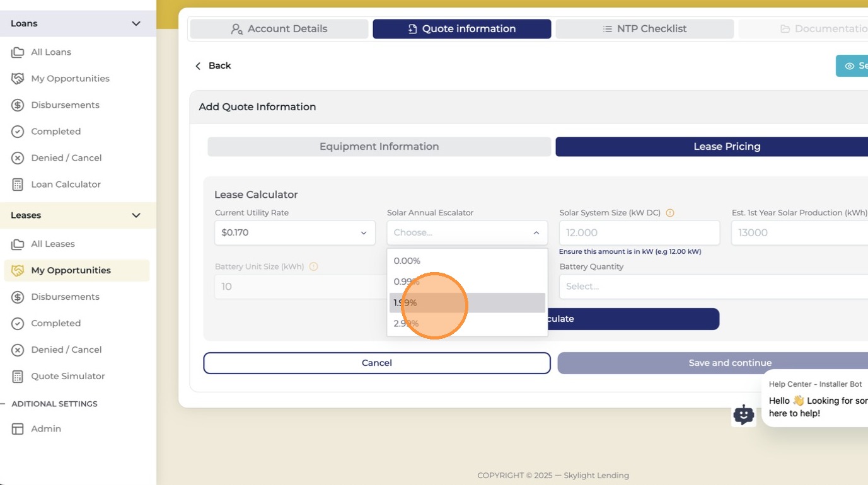Go Back using the back link
The height and width of the screenshot is (485, 868).
point(213,66)
